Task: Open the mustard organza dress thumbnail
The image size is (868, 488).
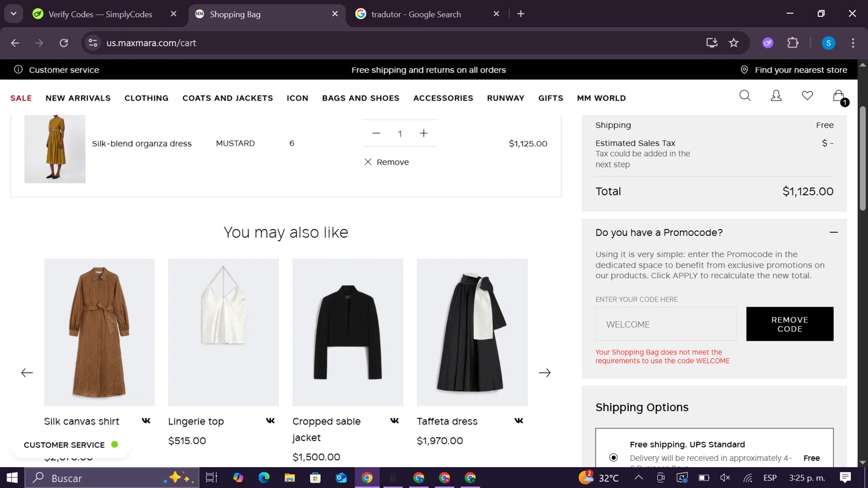Action: (x=55, y=149)
